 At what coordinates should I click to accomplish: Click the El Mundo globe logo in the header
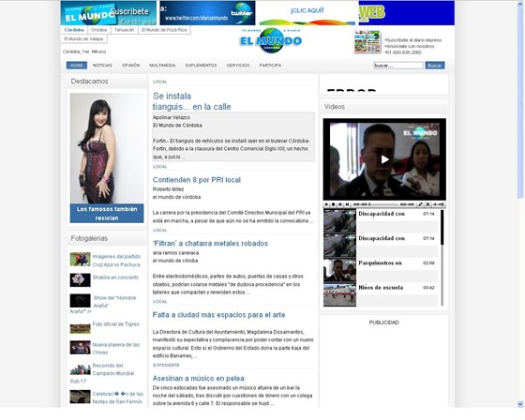tap(271, 41)
